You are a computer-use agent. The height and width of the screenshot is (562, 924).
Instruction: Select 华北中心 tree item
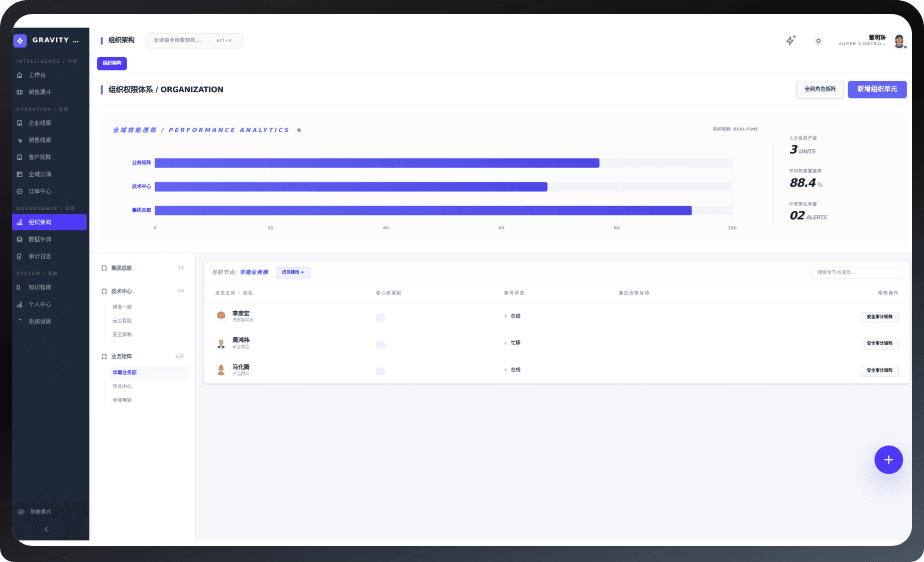122,386
